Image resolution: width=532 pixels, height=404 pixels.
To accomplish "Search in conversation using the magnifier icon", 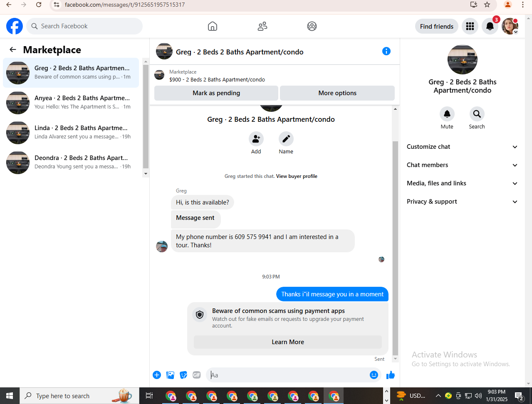I will 477,114.
